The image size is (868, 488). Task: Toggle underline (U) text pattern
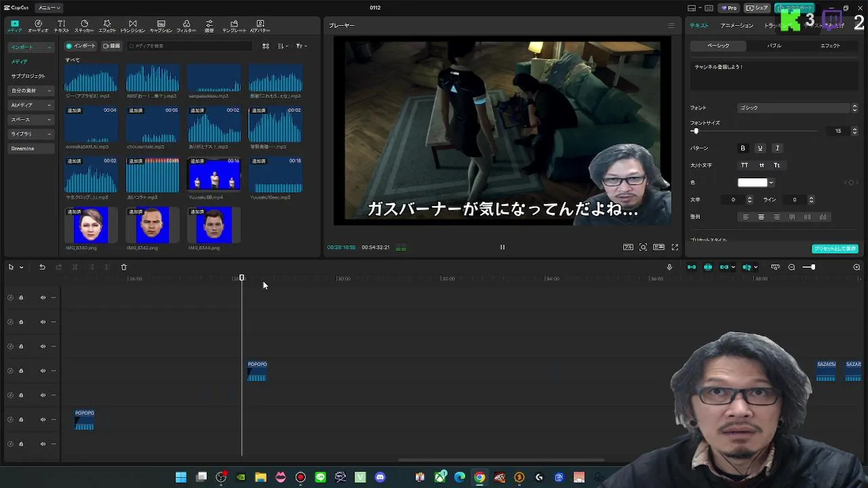[x=759, y=148]
